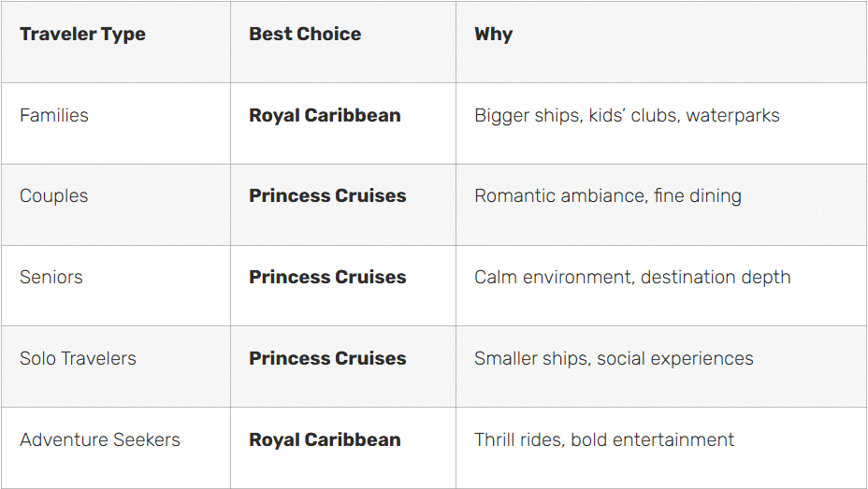Click the Traveler Type column header
868x489 pixels.
(x=82, y=35)
